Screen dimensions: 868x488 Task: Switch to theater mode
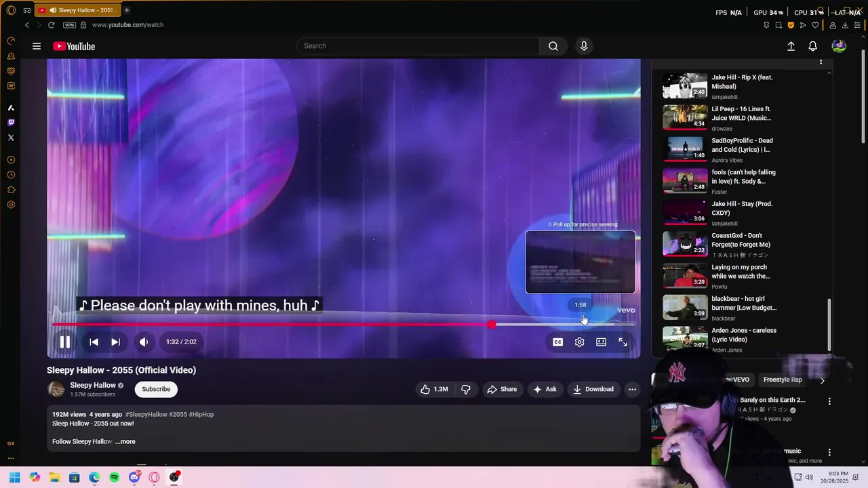tap(601, 342)
